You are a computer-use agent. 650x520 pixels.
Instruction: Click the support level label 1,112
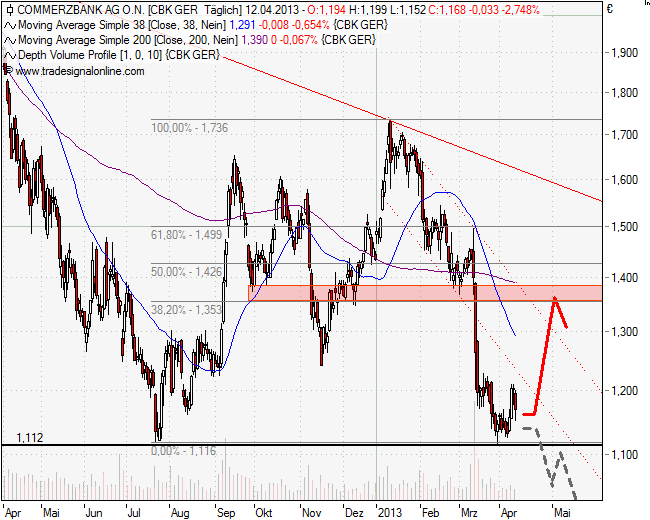[30, 438]
